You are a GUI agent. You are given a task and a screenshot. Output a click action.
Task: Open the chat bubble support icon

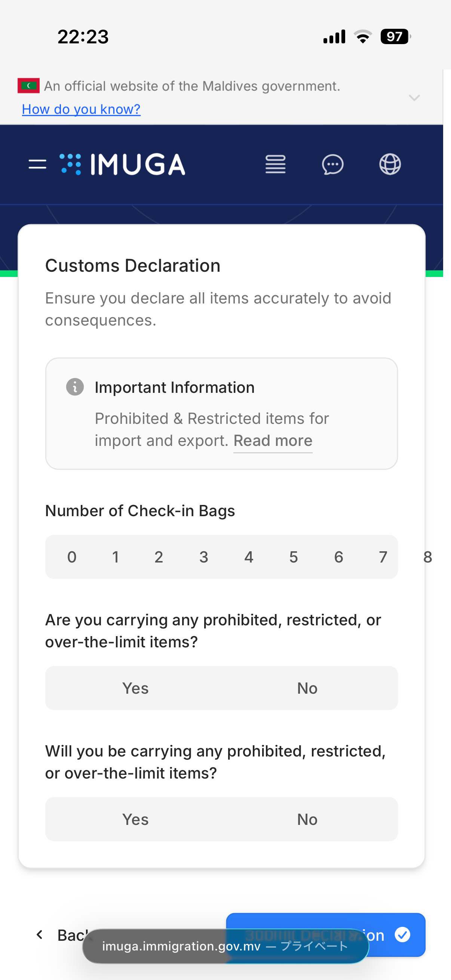(x=332, y=165)
